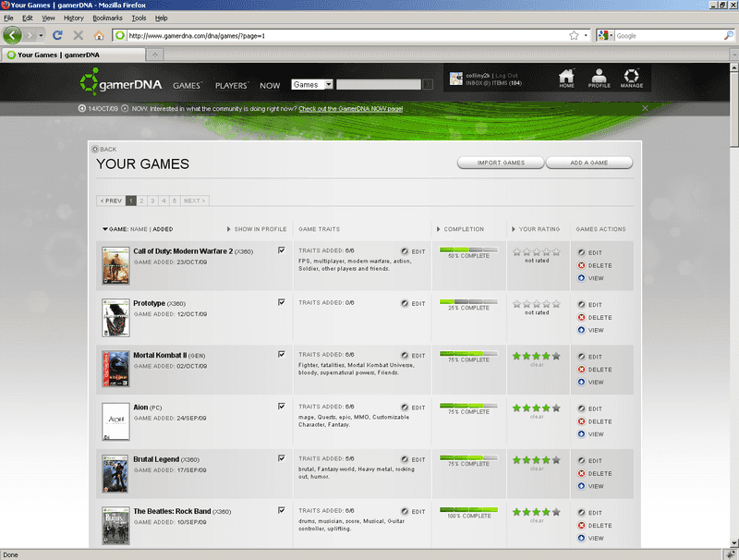The image size is (739, 560).
Task: Uncheck Show in Profile for Call of Duty
Action: pos(282,250)
